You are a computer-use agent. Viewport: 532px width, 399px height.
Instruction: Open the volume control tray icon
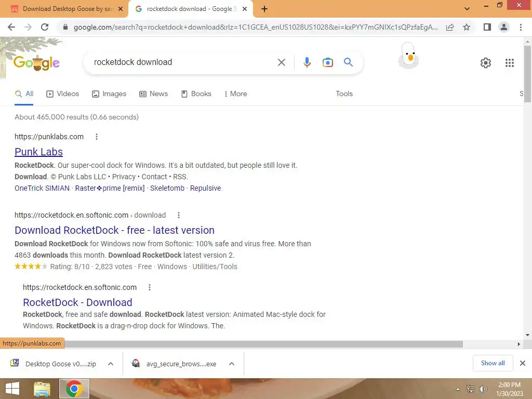483,389
